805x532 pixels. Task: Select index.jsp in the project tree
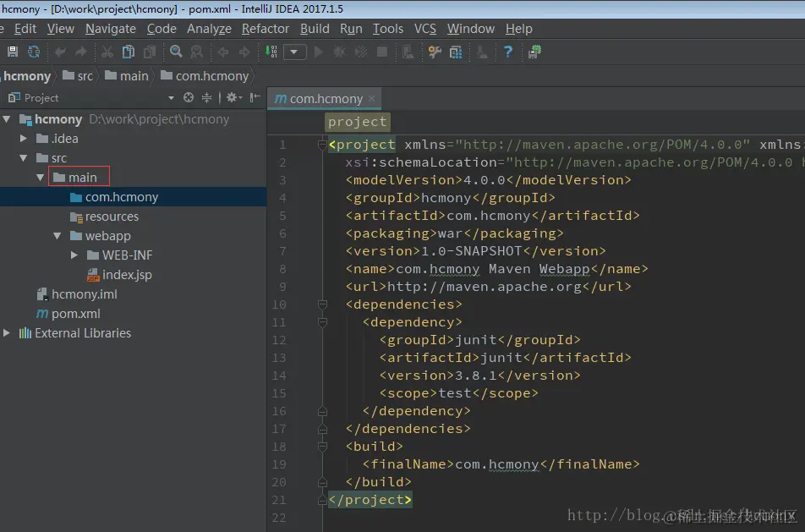tap(126, 275)
